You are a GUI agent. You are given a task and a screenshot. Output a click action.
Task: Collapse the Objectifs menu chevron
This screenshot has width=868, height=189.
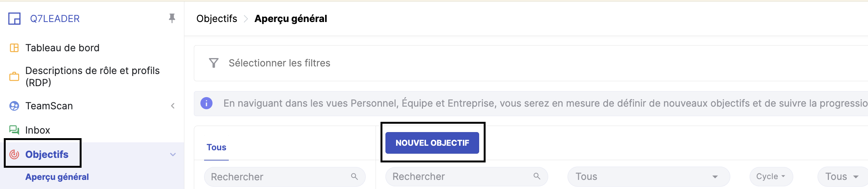(x=173, y=154)
